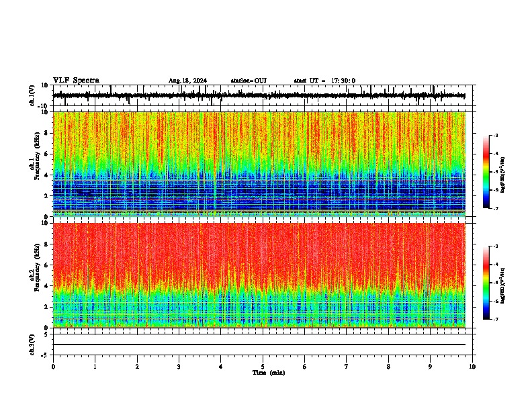Click the 9 minute tick label on time axis

click(430, 366)
